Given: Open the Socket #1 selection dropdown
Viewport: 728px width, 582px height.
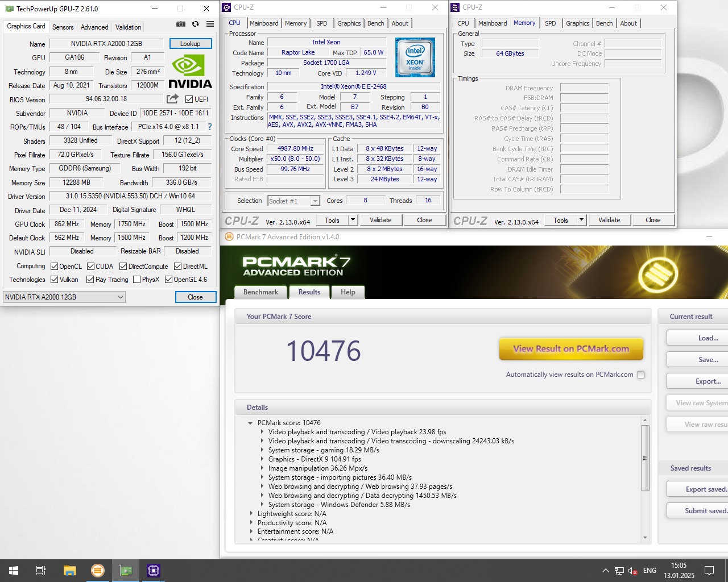Looking at the screenshot, I should [294, 201].
